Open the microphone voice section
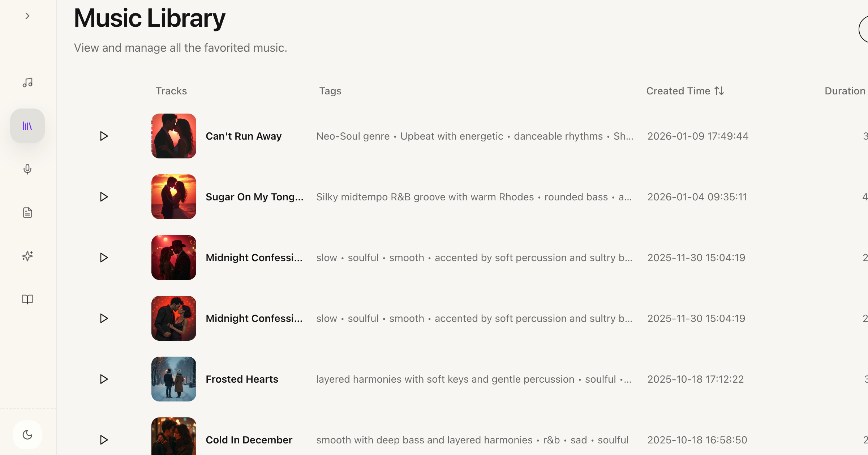868x455 pixels. point(27,169)
